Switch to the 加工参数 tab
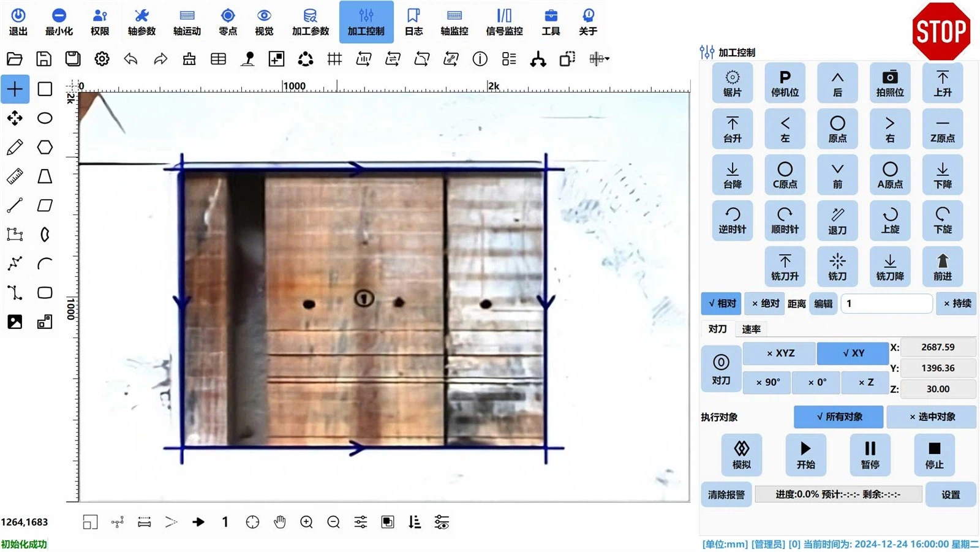The width and height of the screenshot is (980, 552). pyautogui.click(x=311, y=22)
